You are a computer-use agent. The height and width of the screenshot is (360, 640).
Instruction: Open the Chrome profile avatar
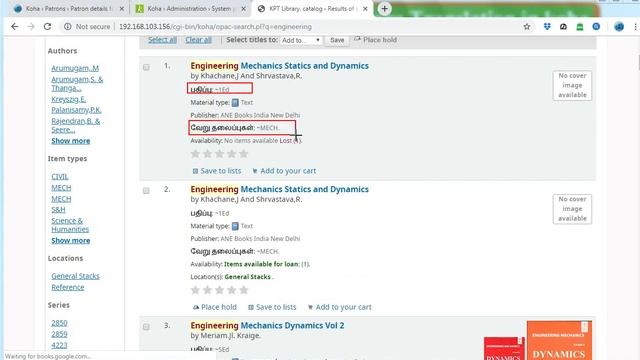(x=619, y=27)
